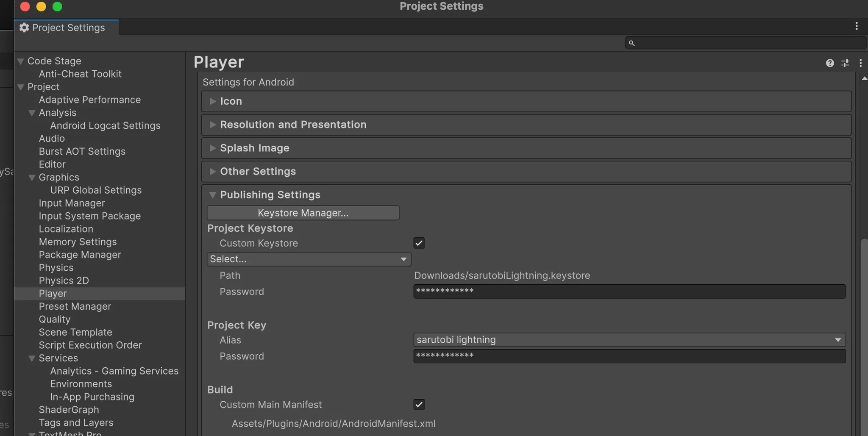Open the Project Settings window options menu
Screen dimensions: 868x436
[857, 26]
